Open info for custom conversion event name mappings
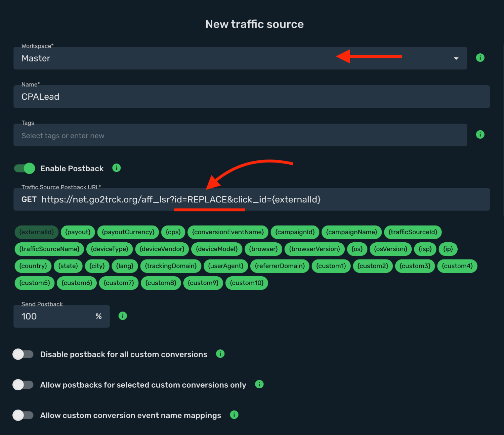Screen dimensions: 504x435 [234, 415]
